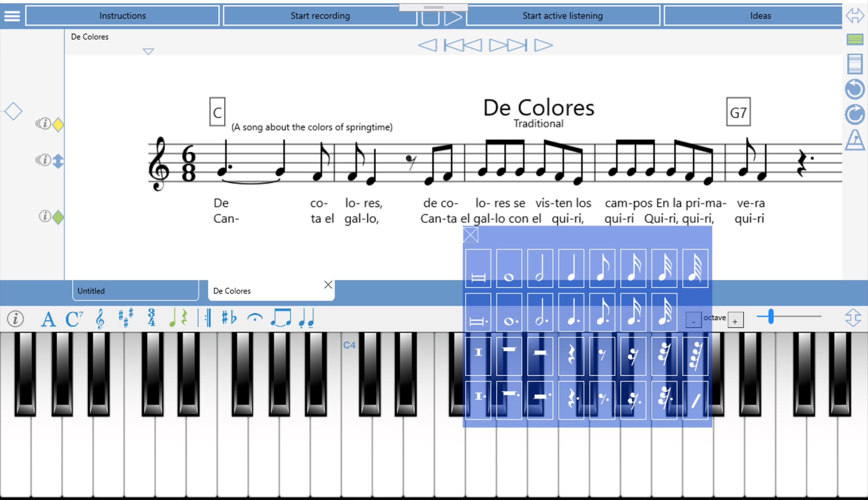
Task: Choose the quarter note in palette
Action: click(x=571, y=268)
